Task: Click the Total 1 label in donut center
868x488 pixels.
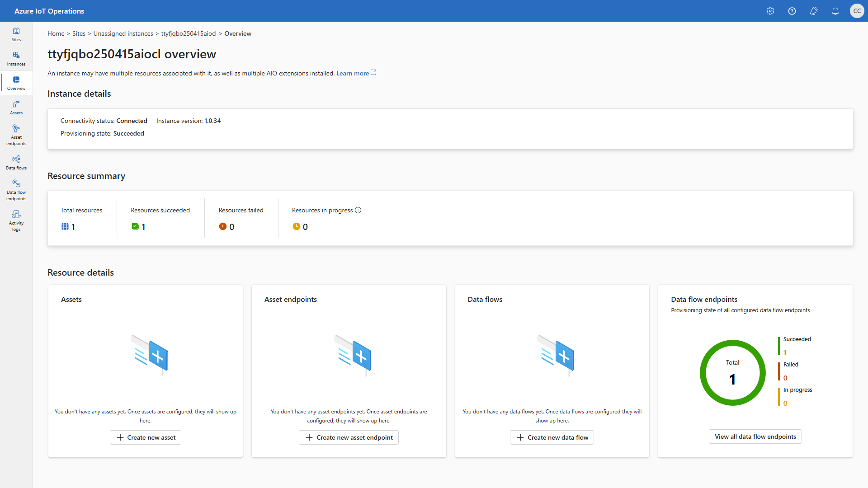Action: 733,373
